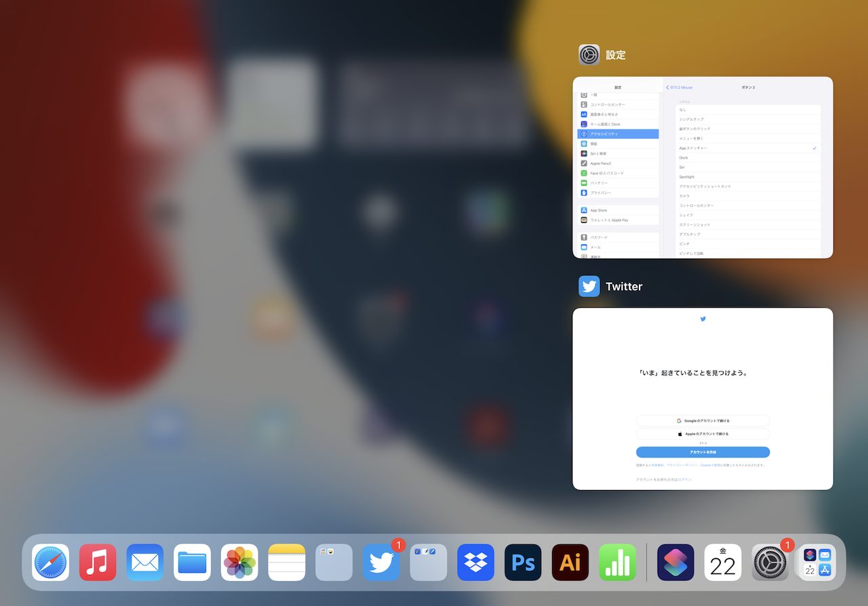Open Illustrator from the dock
This screenshot has height=606, width=868.
570,563
